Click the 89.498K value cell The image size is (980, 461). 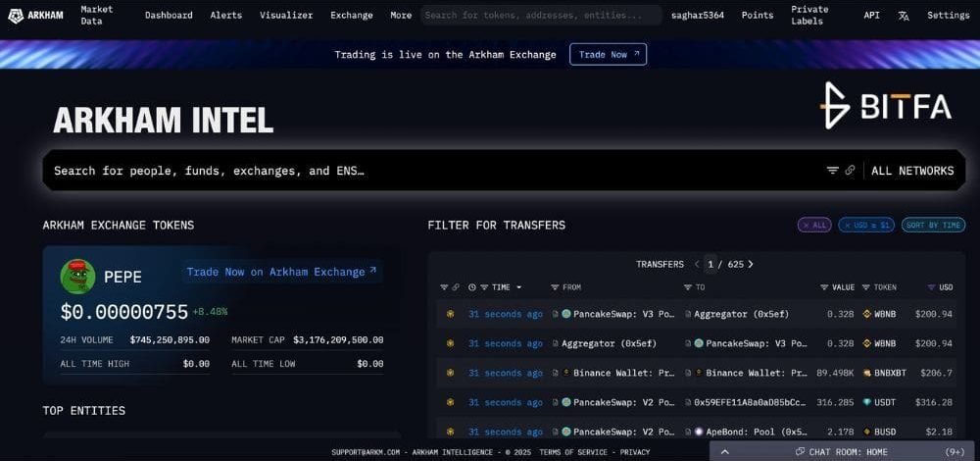[835, 373]
